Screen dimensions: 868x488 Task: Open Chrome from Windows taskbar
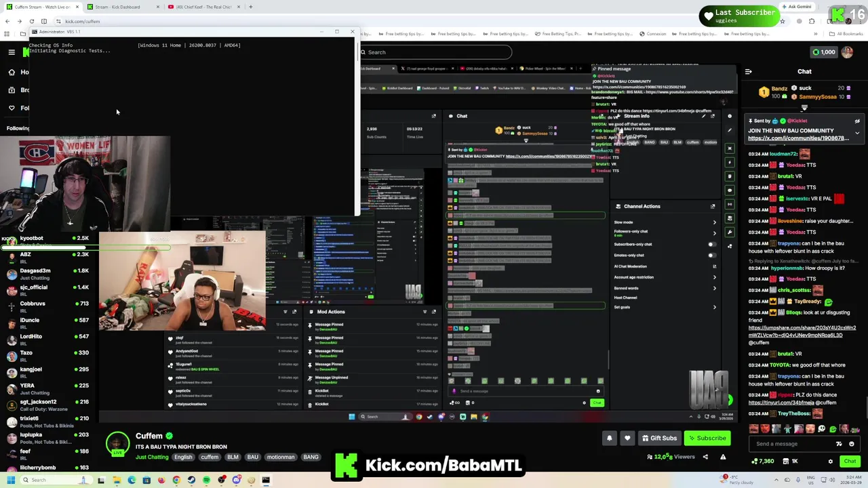[x=176, y=480]
